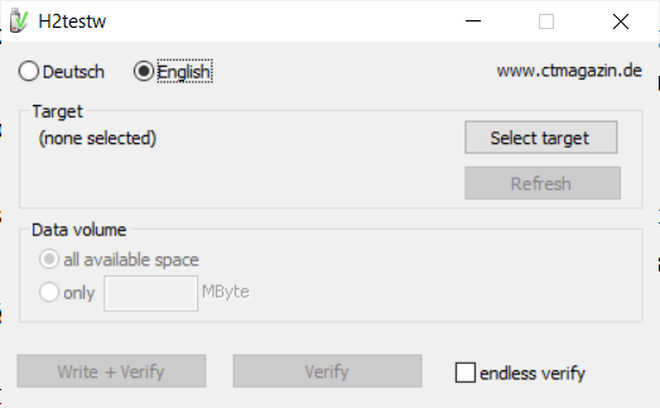Click the Select target button
Viewport: 660px width, 408px height.
pyautogui.click(x=541, y=138)
